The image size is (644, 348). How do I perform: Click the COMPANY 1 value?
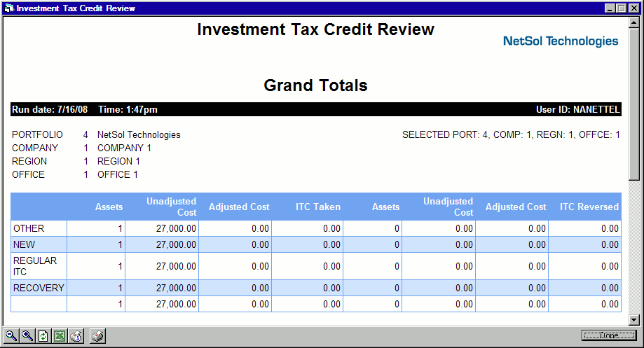pos(124,148)
